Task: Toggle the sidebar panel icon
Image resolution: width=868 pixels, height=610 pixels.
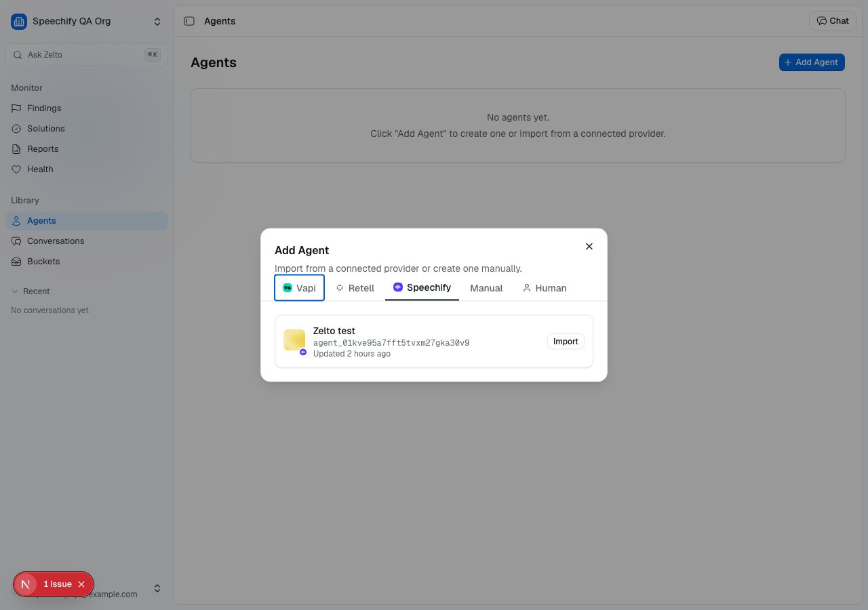Action: coord(189,22)
